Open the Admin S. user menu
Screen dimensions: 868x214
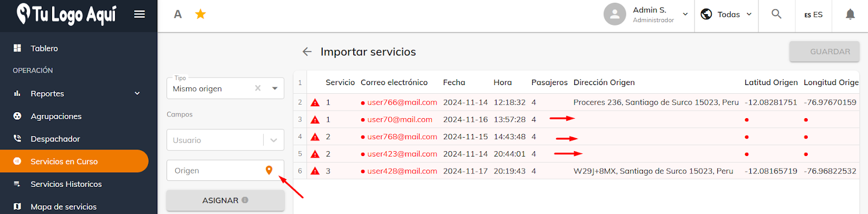coord(646,15)
